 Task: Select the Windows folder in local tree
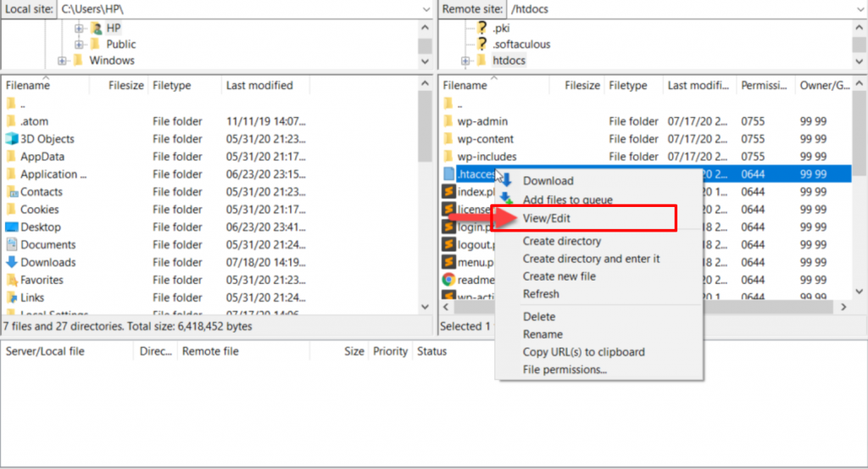pyautogui.click(x=112, y=60)
